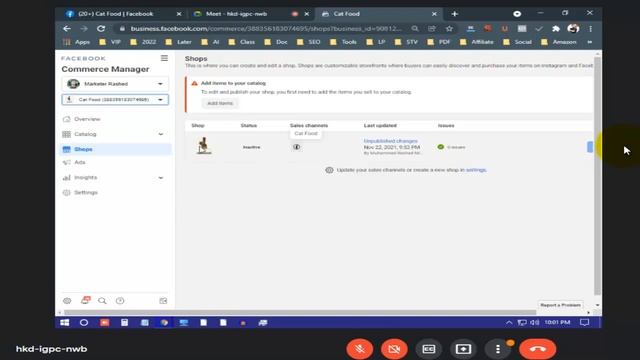Click the horizontal page scrollbar
The image size is (640, 360).
point(300,312)
